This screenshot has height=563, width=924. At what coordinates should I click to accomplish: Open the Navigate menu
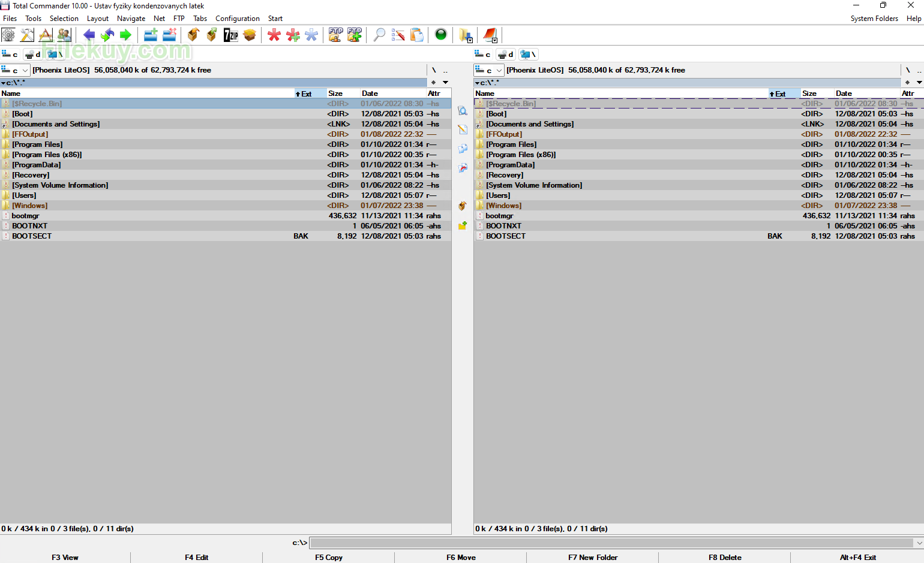coord(131,19)
